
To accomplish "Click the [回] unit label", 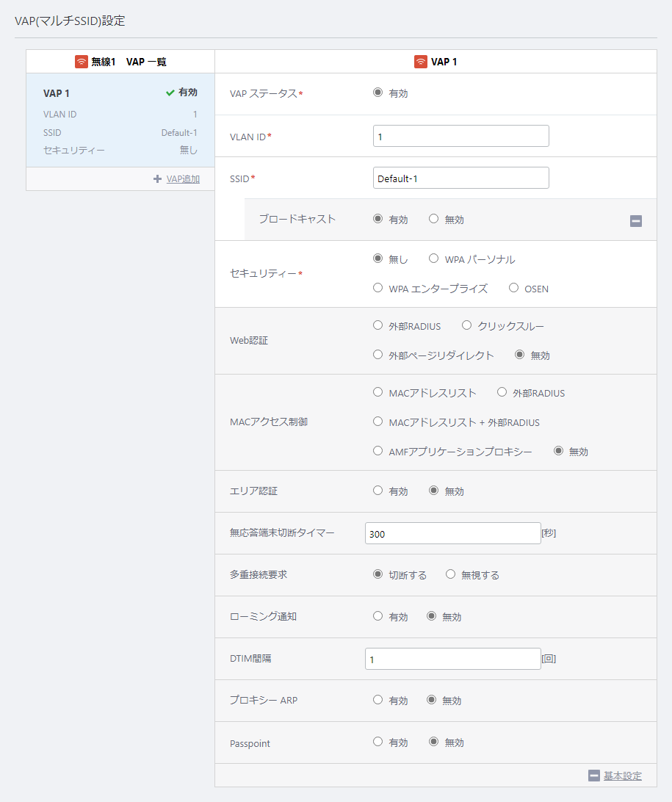I will (x=549, y=659).
